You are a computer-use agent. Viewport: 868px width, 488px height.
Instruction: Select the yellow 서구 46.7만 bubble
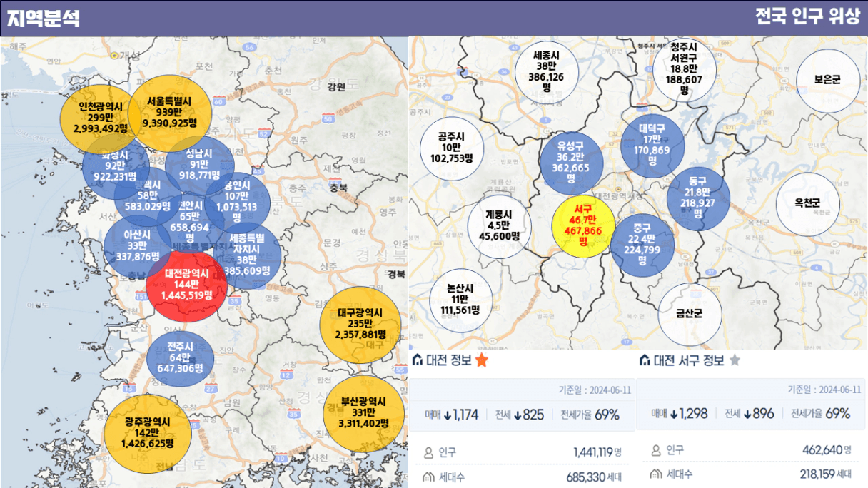[584, 227]
